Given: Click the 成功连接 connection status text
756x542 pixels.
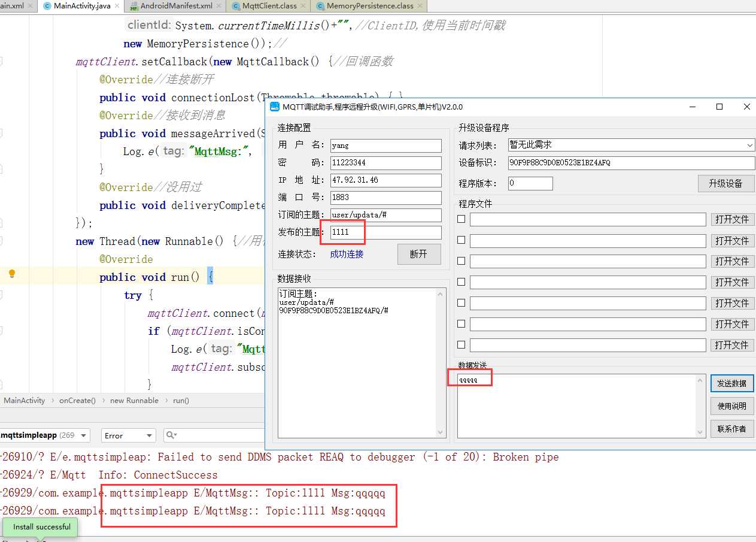Looking at the screenshot, I should tap(347, 254).
